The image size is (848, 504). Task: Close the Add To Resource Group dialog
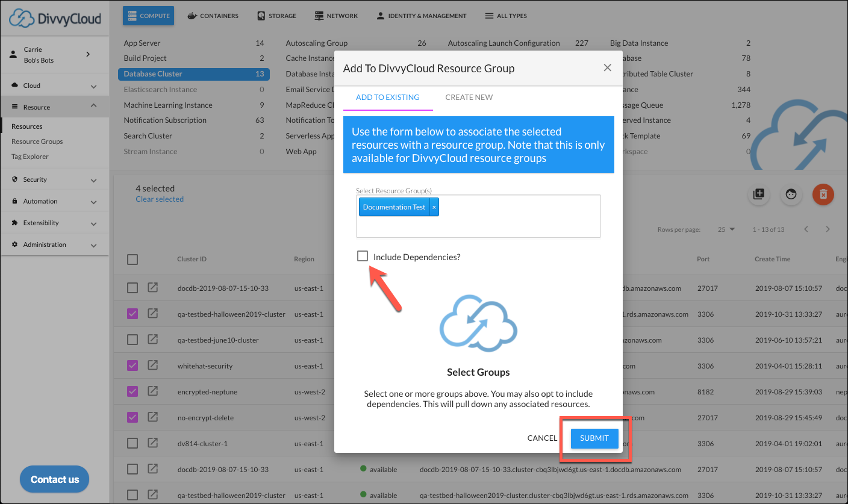coord(608,68)
